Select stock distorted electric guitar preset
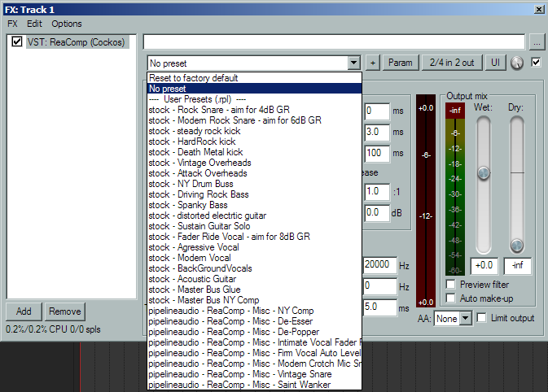Viewport: 548px width, 392px height. 254,216
